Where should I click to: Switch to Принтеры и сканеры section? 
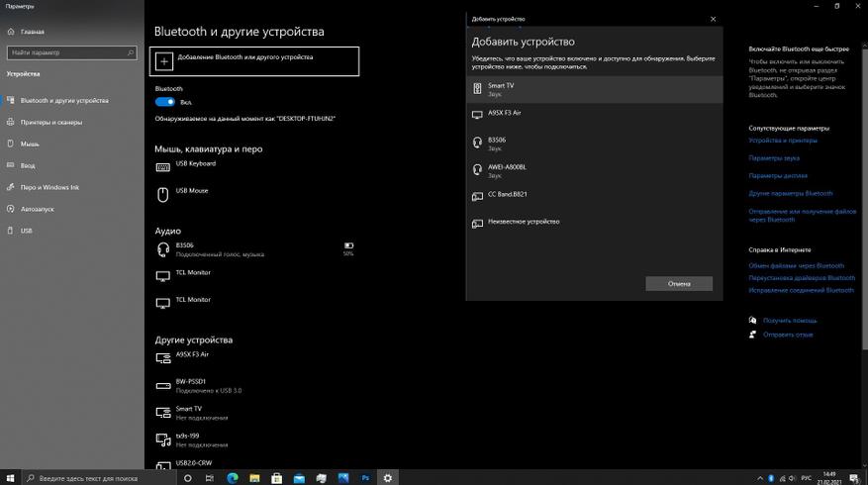pos(50,122)
